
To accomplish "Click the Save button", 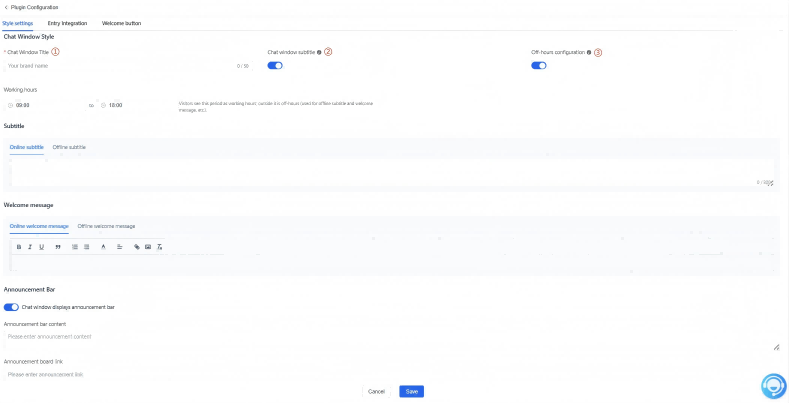I will click(412, 391).
